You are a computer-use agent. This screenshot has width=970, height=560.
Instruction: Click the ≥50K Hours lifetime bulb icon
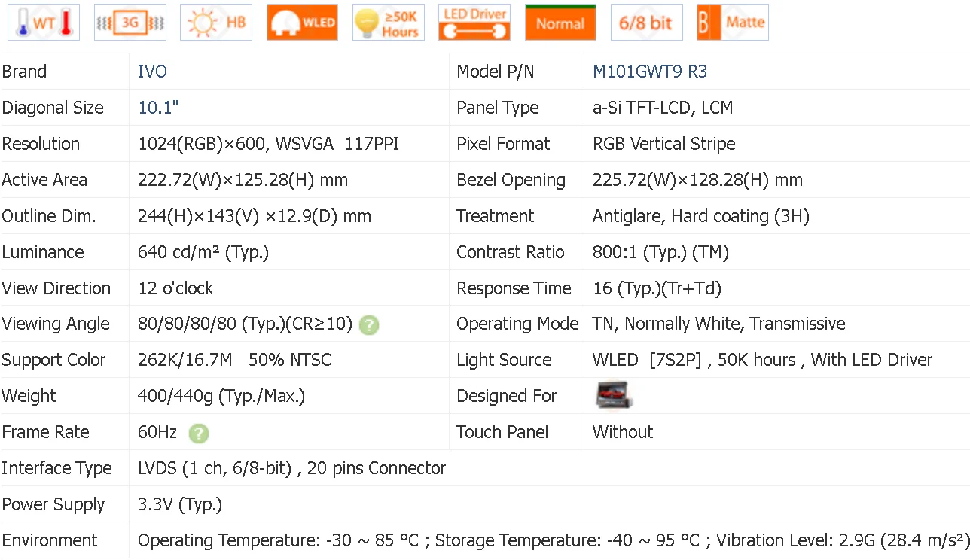coord(389,23)
